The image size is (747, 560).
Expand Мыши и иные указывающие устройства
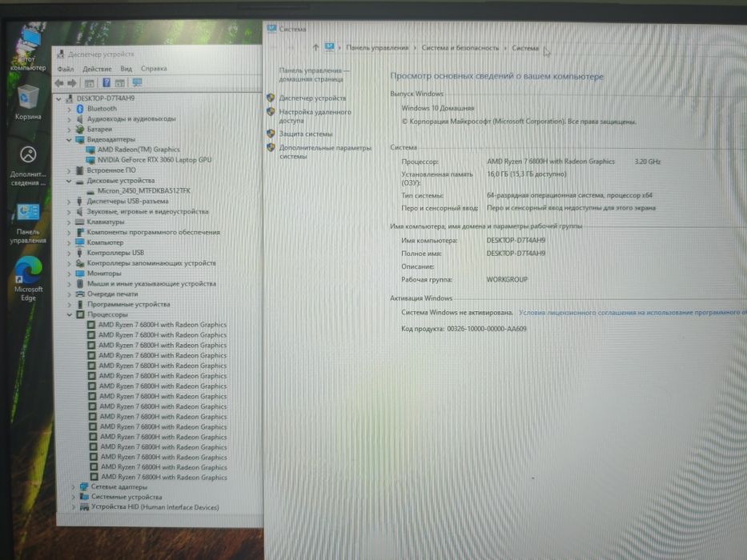69,284
